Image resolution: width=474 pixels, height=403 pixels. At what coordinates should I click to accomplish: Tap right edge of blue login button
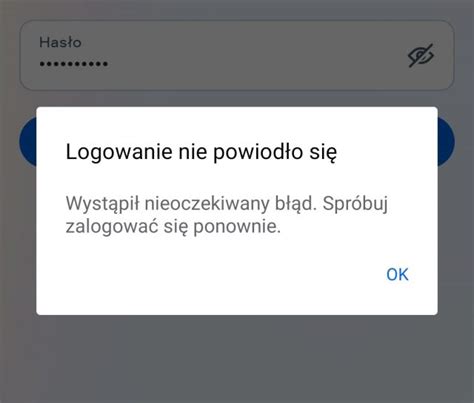[446, 142]
